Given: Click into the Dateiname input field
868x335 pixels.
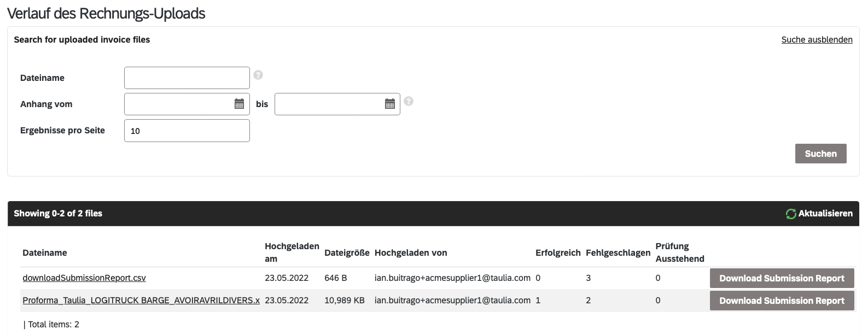Looking at the screenshot, I should coord(187,78).
